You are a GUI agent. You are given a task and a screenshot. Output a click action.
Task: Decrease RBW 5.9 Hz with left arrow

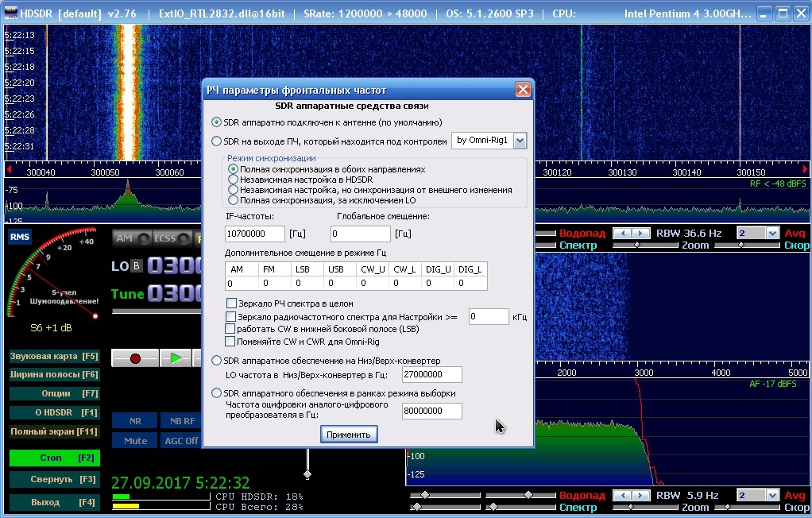pos(622,495)
